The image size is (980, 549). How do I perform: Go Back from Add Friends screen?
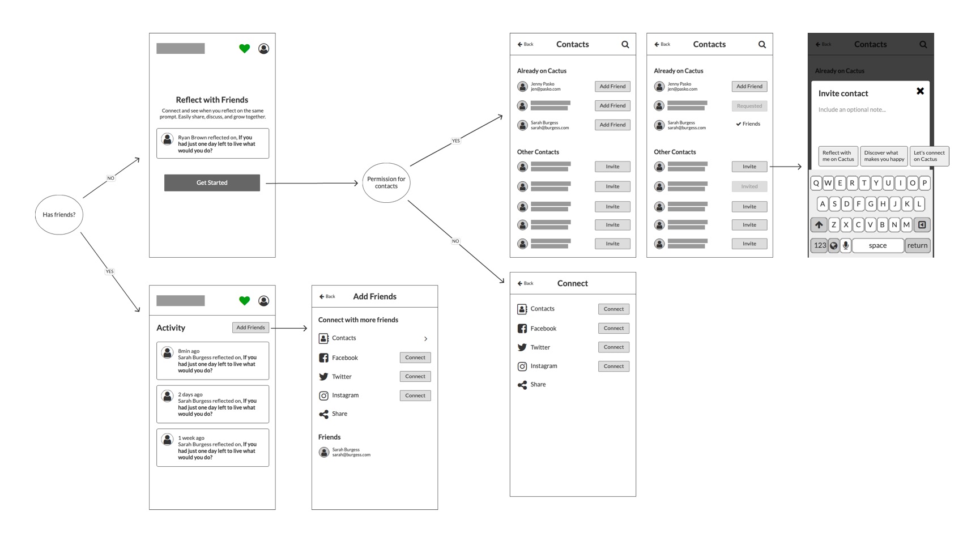coord(327,296)
